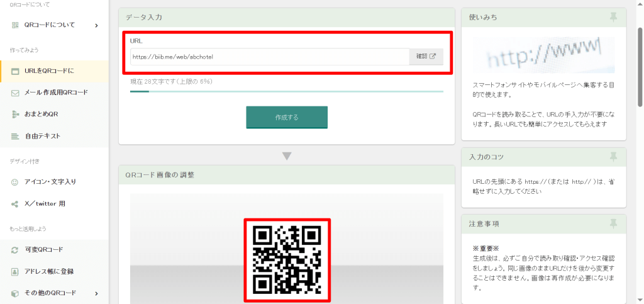Screen dimensions: 644x304
Task: Click the 確認 button beside URL field
Action: tap(426, 57)
